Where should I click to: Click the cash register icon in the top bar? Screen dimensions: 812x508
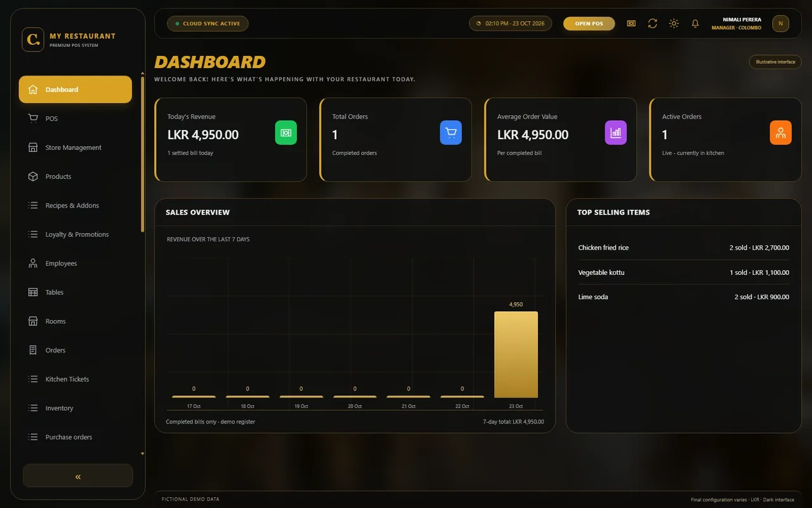click(x=631, y=23)
